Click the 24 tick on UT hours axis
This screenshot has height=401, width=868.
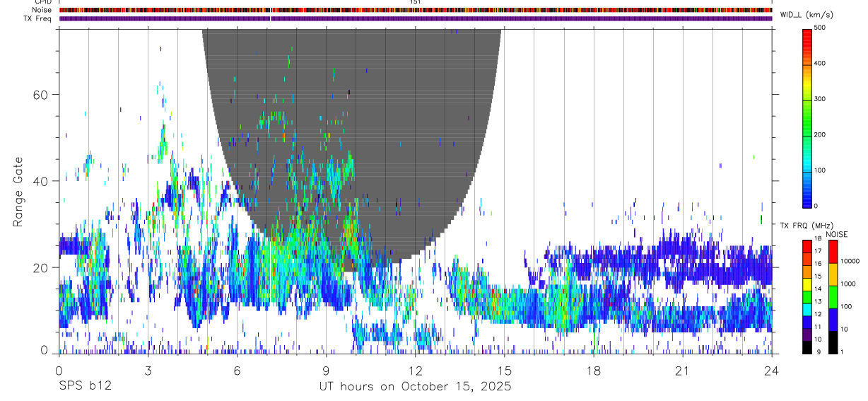point(772,371)
